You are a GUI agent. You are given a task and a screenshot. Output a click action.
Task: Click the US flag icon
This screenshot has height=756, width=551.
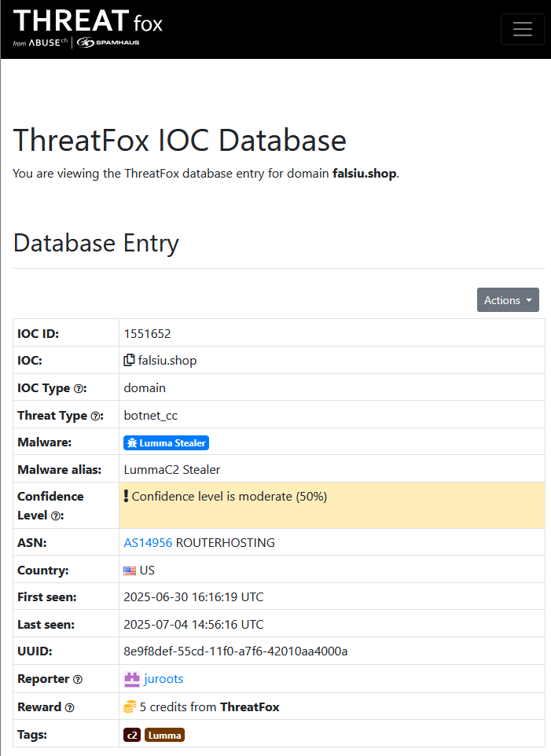pos(130,571)
